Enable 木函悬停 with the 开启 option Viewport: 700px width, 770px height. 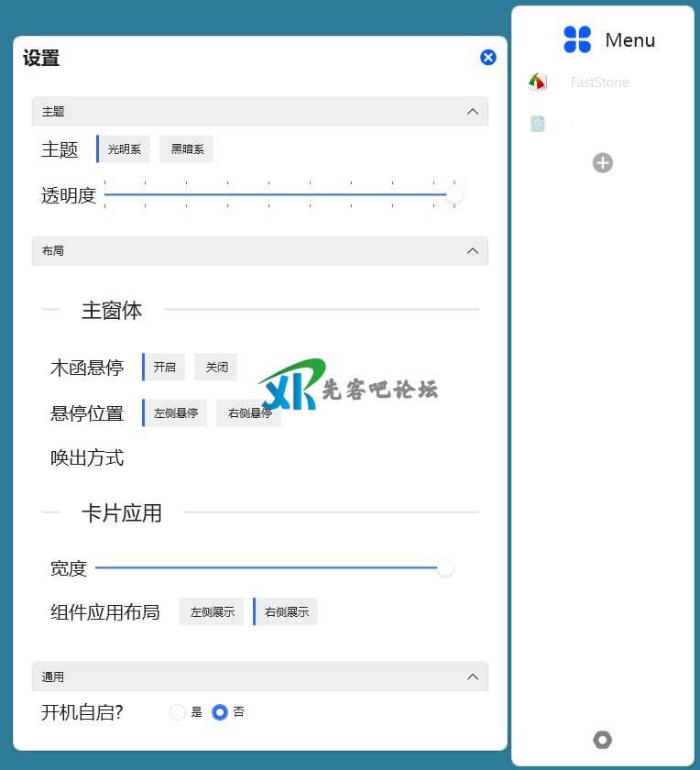(165, 368)
